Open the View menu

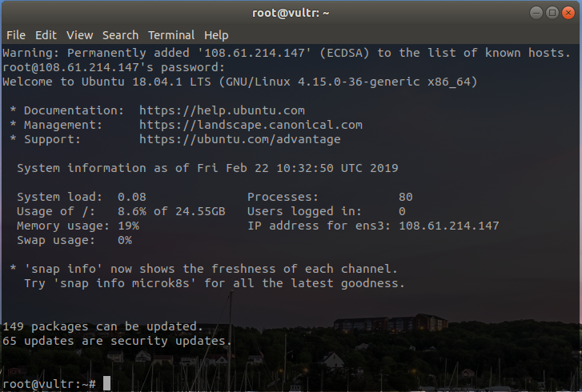[x=80, y=35]
